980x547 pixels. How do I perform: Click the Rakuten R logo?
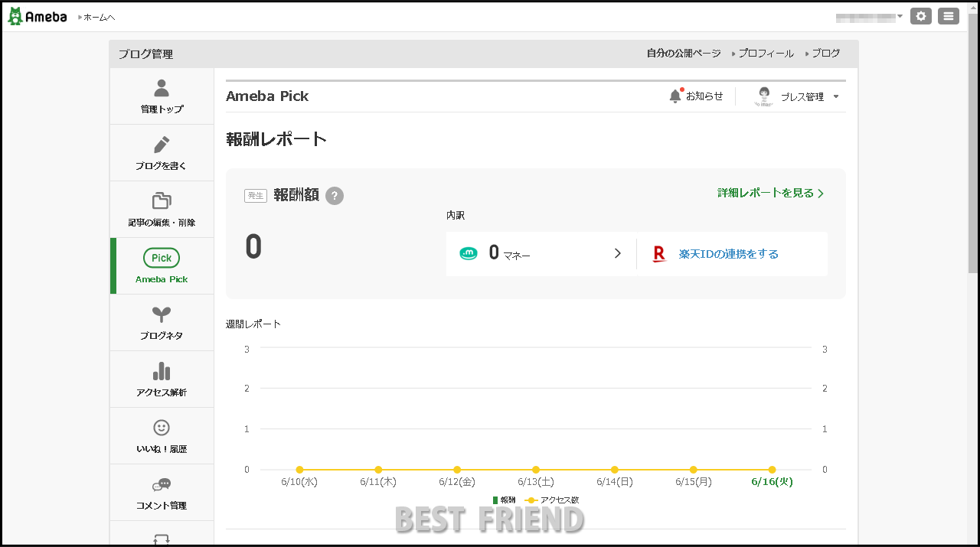[x=659, y=254]
